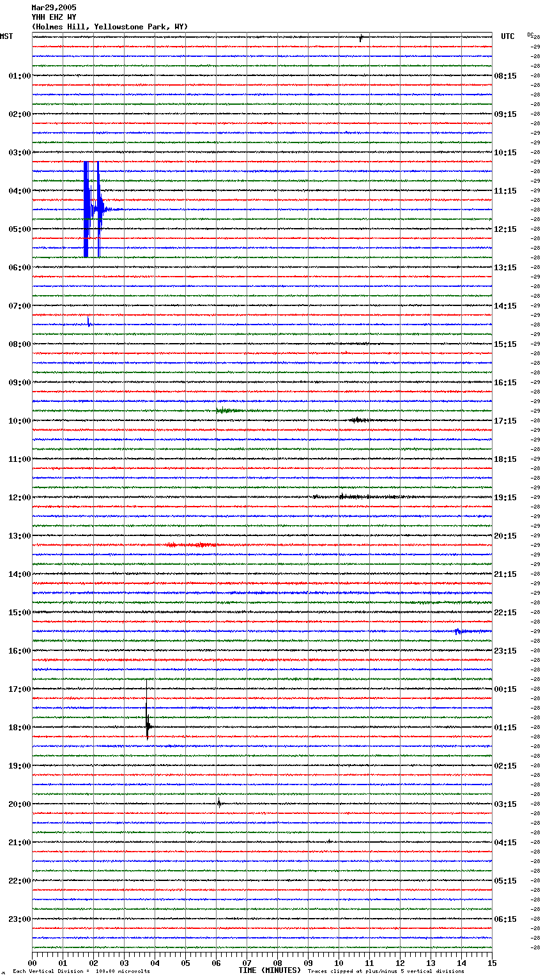543x980 pixels.
Task: Click the "23:00" MST hour label
Action: tap(20, 919)
